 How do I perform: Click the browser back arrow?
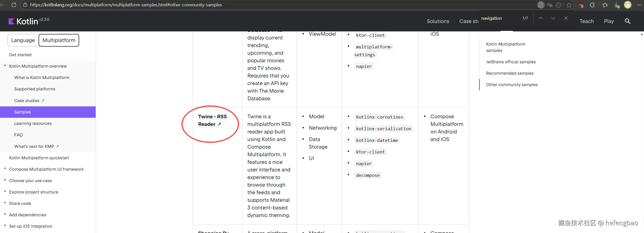coord(3,5)
